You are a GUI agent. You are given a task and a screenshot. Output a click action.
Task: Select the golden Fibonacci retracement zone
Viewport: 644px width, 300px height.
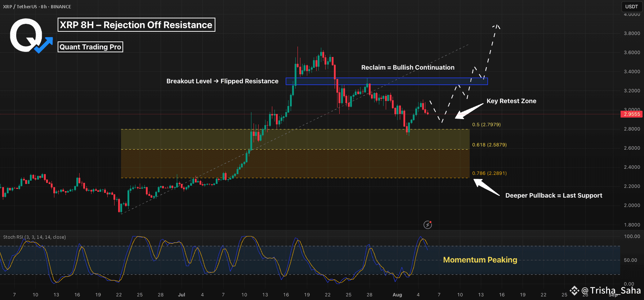(295, 154)
